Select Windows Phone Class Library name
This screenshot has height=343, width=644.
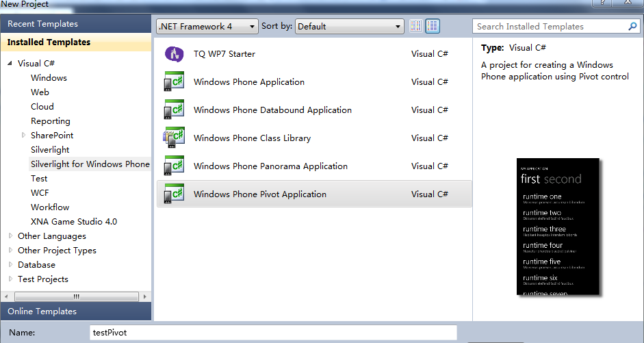(x=252, y=138)
